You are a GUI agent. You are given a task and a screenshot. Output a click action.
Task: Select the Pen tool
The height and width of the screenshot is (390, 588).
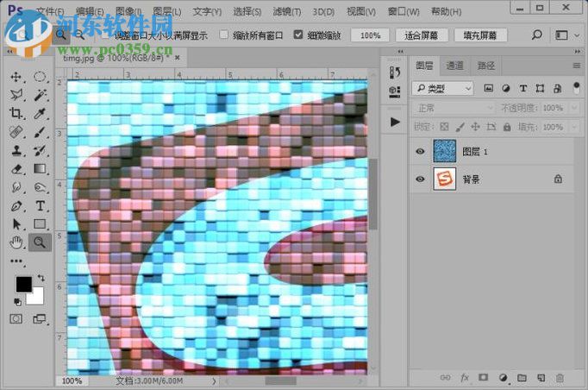point(16,205)
